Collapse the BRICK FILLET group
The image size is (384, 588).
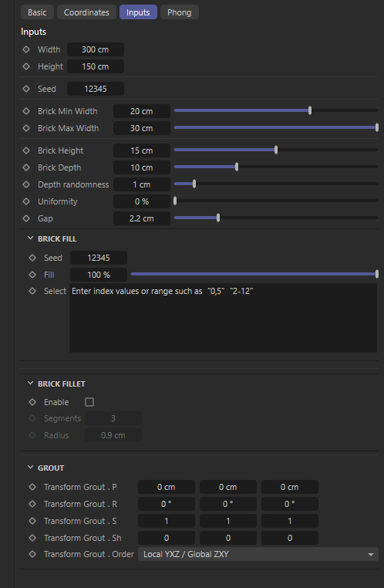pos(30,384)
